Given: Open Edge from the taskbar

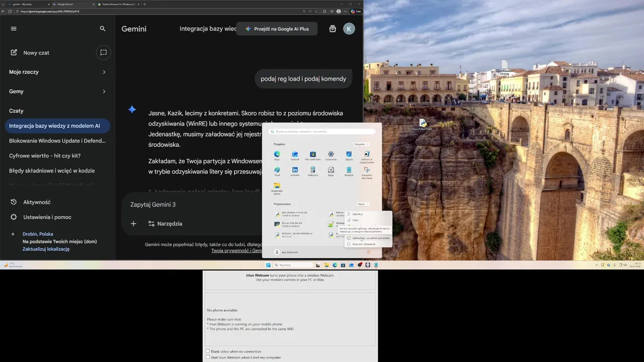Looking at the screenshot, I should 335,265.
